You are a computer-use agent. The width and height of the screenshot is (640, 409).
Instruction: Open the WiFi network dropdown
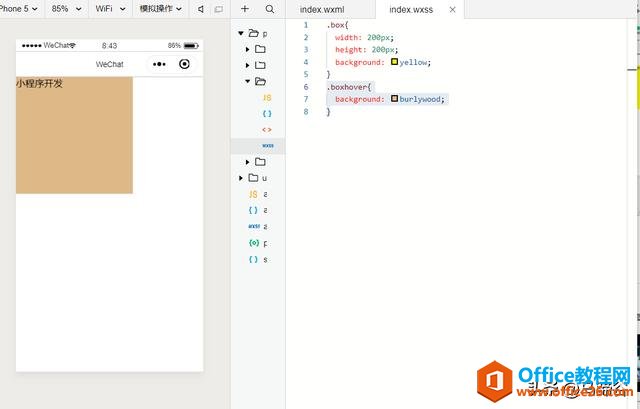pos(110,9)
